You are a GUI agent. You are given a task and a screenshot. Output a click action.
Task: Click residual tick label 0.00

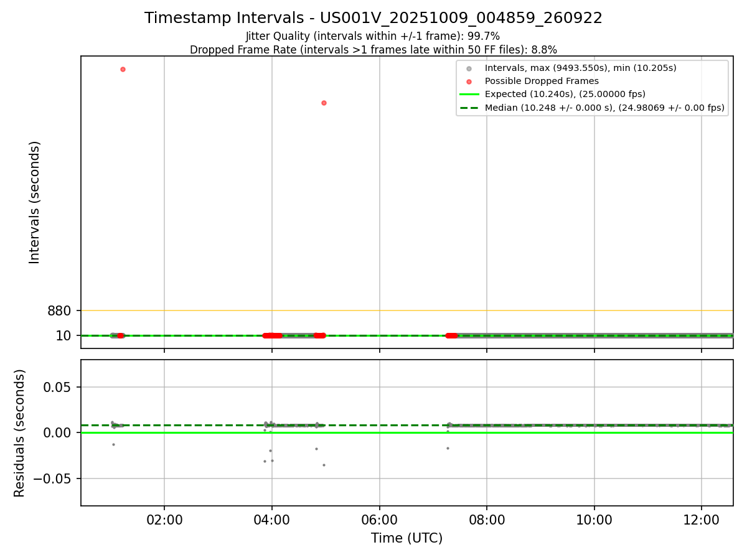[58, 432]
